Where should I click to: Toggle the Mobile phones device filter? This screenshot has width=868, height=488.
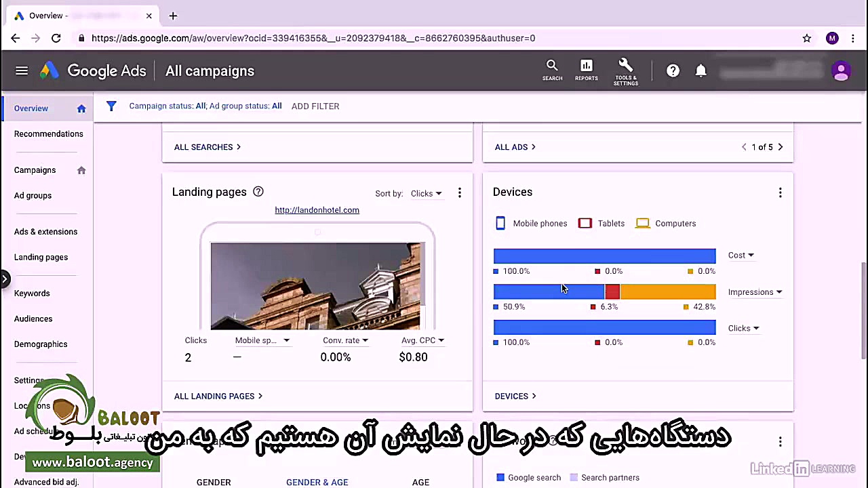click(x=500, y=223)
